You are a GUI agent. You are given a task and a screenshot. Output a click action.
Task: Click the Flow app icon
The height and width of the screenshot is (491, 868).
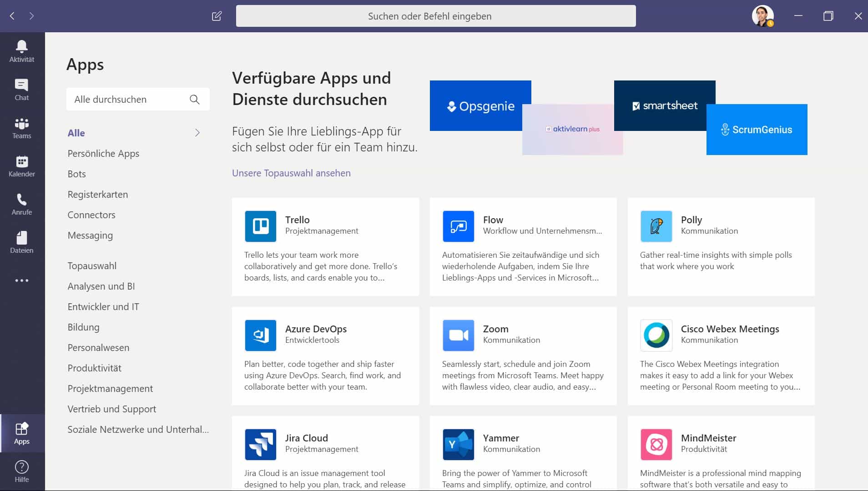click(459, 226)
